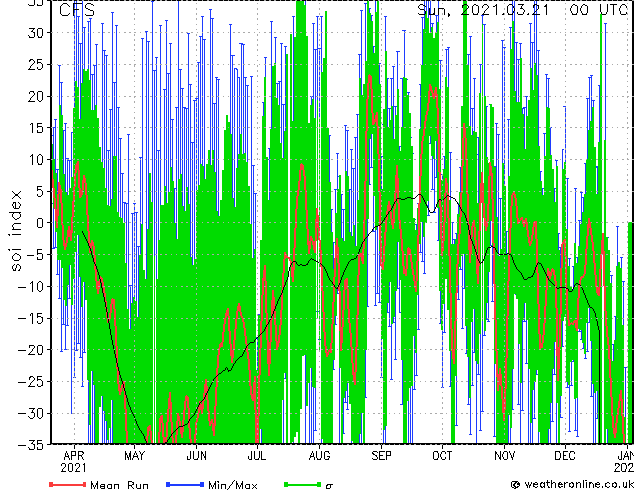This screenshot has width=634, height=490.
Task: Click the green sigma legend line
Action: coord(302,484)
